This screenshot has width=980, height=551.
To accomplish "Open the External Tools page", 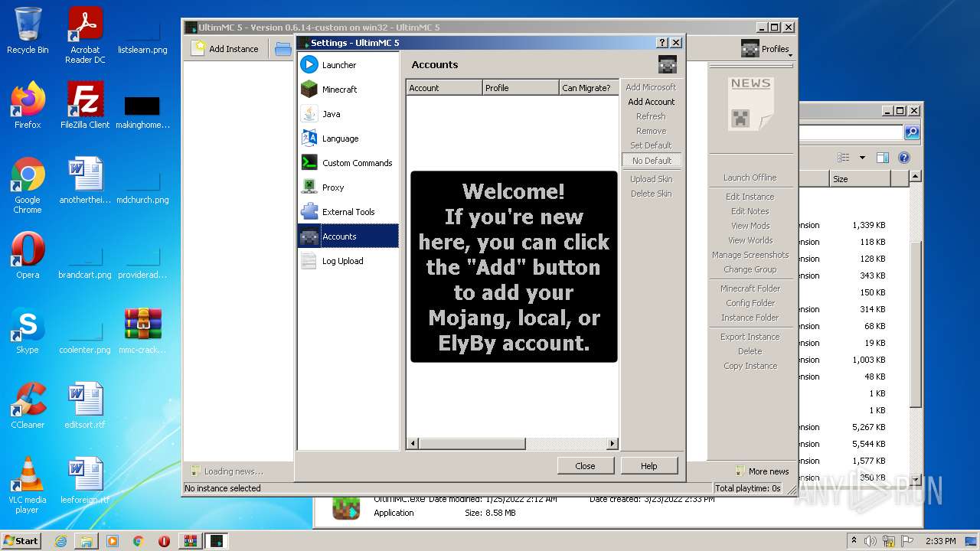I will pos(348,212).
